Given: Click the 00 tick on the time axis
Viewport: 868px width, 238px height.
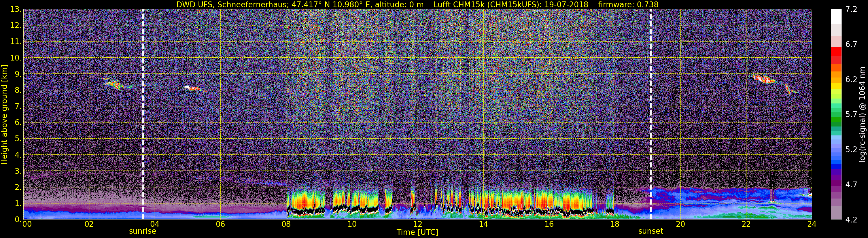Looking at the screenshot, I should tap(27, 224).
